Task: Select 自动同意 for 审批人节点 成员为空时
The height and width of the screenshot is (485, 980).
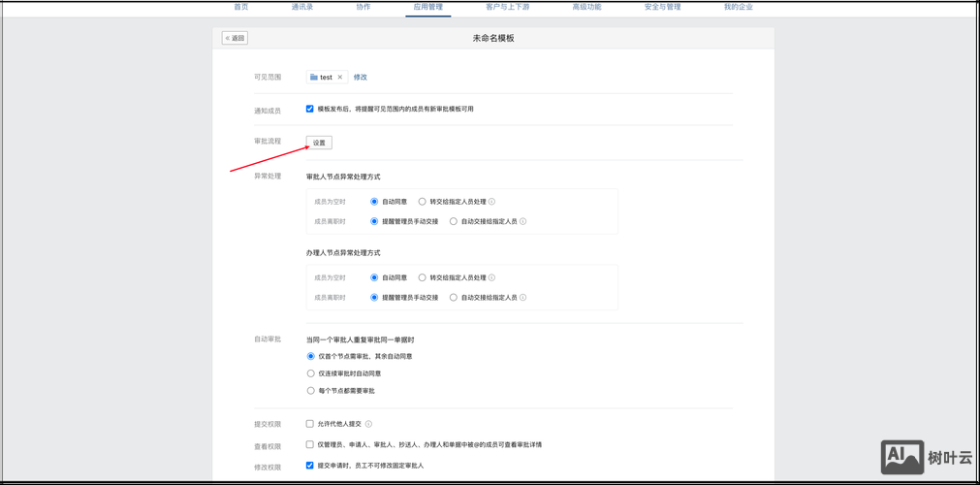Action: pyautogui.click(x=374, y=202)
